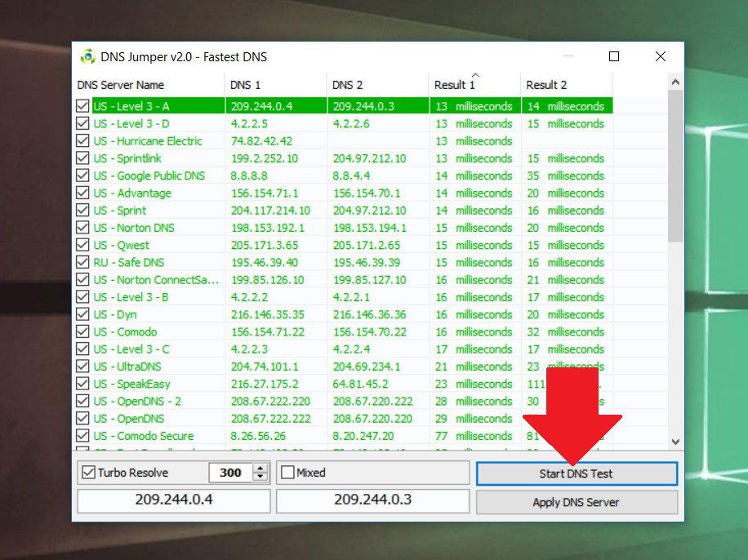This screenshot has width=748, height=560.
Task: Toggle the US - Norton DNS checkbox
Action: [82, 227]
